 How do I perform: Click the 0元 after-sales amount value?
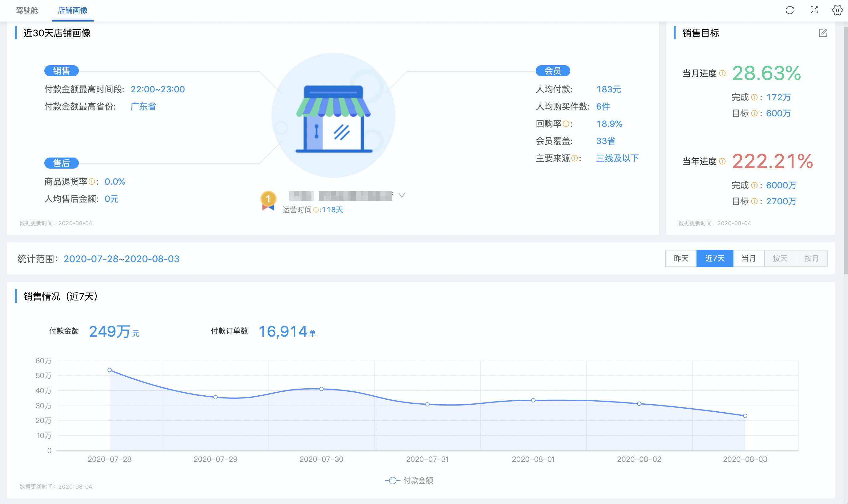coord(111,199)
